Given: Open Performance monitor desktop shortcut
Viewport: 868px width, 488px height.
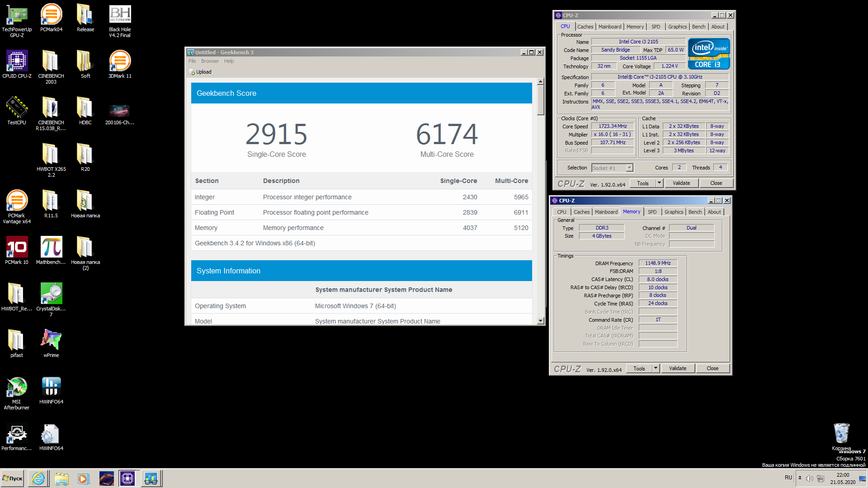Looking at the screenshot, I should coord(17,436).
